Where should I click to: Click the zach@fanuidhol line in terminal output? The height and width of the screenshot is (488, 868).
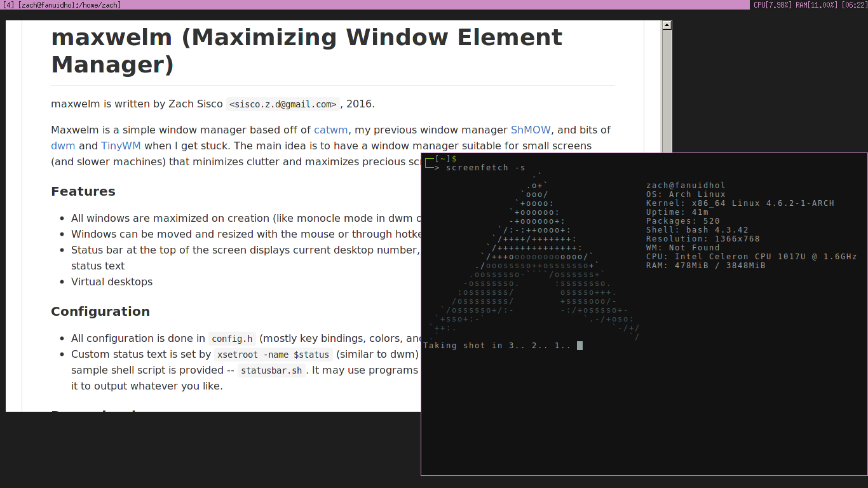coord(686,186)
